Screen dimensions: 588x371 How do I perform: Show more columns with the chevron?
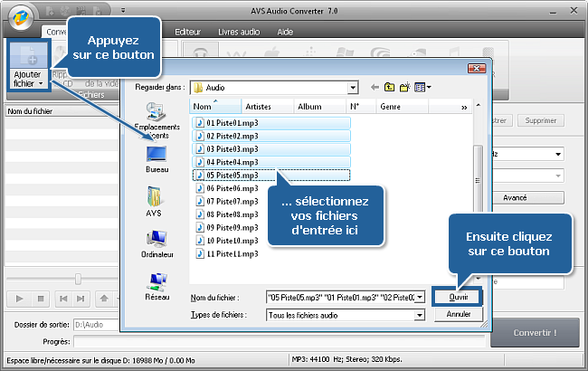tap(464, 108)
